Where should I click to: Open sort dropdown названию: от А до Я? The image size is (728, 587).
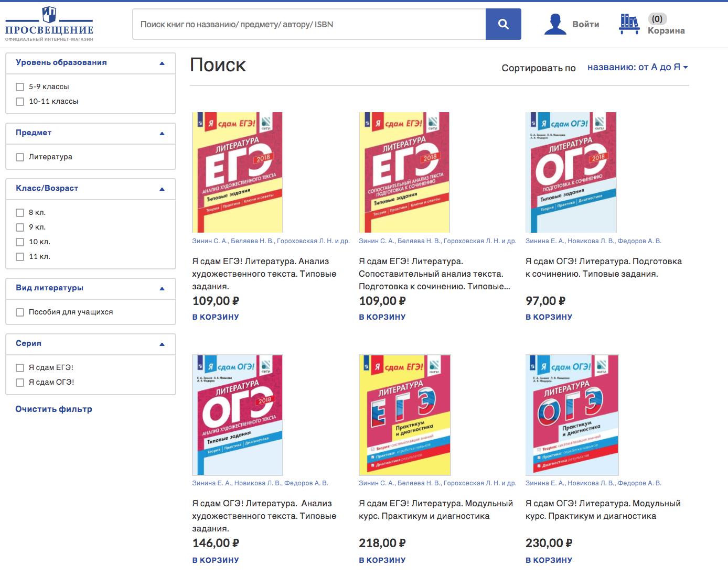click(637, 67)
